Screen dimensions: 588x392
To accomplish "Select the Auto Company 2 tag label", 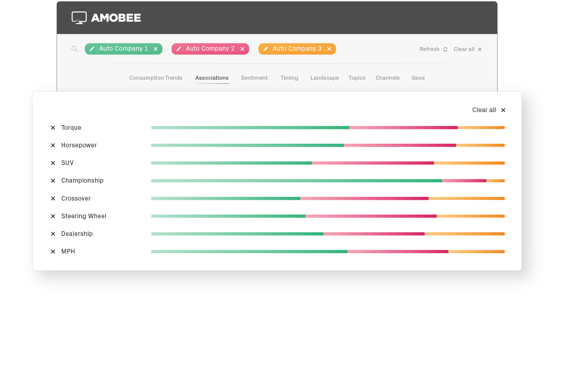I will (210, 49).
